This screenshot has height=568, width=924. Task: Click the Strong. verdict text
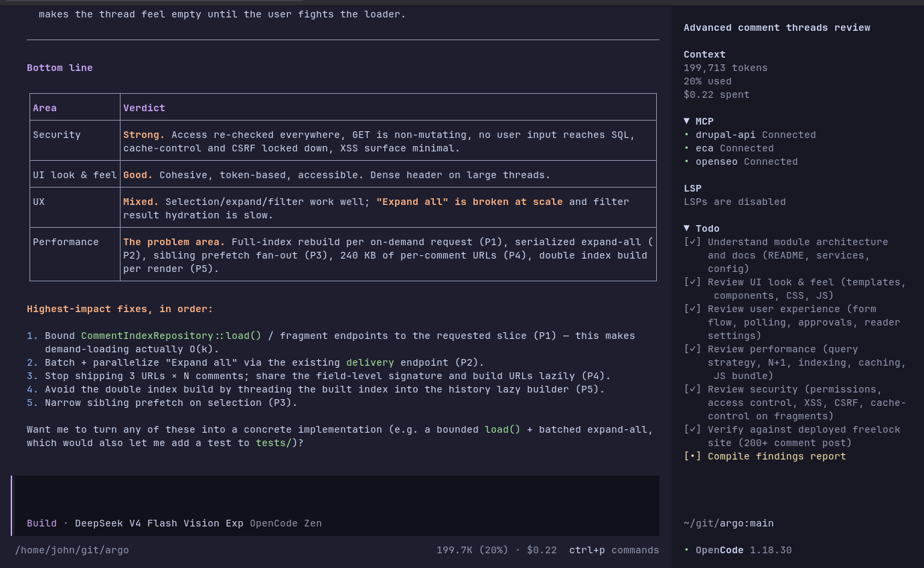(x=144, y=135)
